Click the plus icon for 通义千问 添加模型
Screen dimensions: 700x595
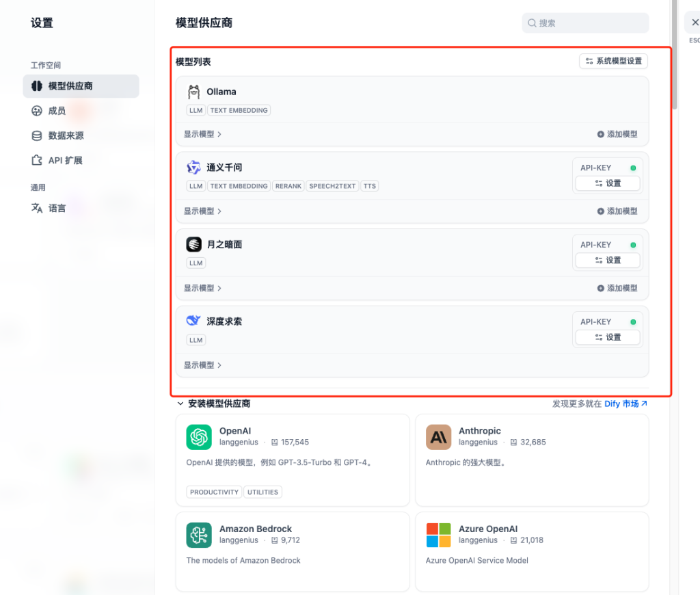(x=600, y=211)
